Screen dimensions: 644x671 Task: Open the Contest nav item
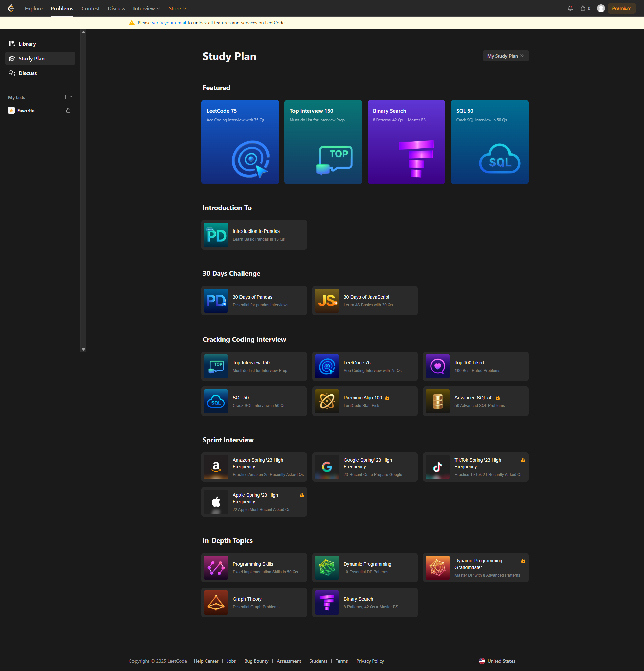pos(90,9)
